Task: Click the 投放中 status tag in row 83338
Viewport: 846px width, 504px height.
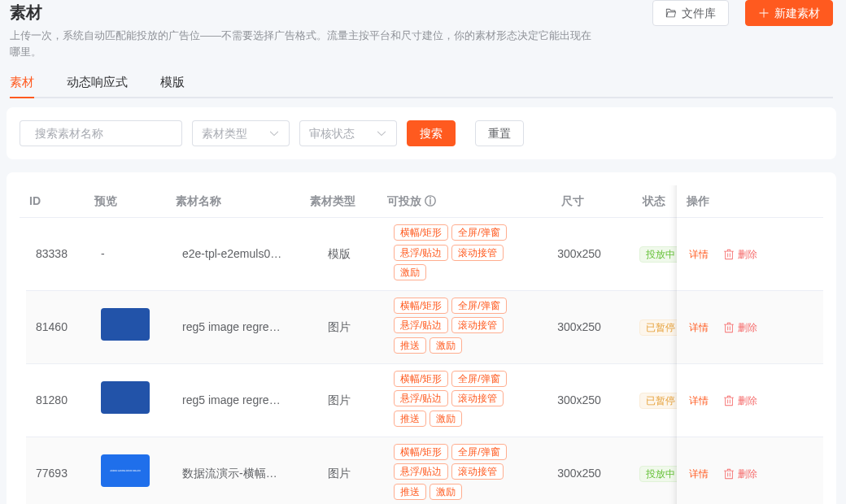Action: [x=658, y=254]
